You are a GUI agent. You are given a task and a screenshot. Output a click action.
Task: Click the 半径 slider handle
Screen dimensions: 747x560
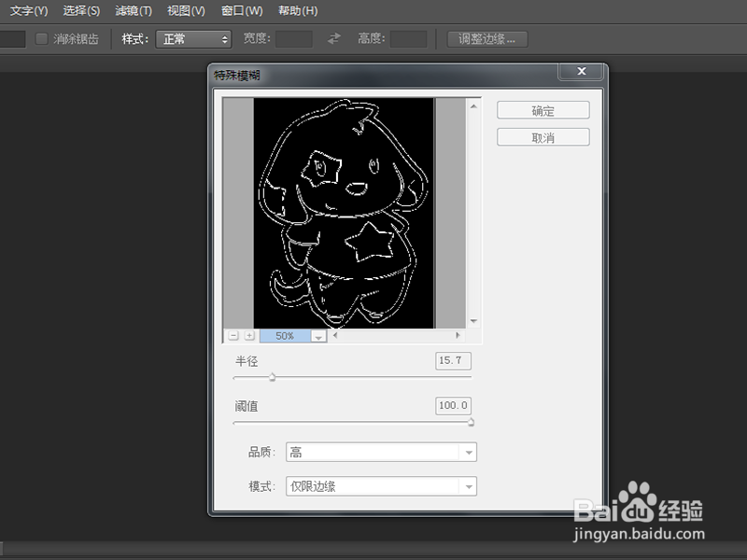(272, 378)
